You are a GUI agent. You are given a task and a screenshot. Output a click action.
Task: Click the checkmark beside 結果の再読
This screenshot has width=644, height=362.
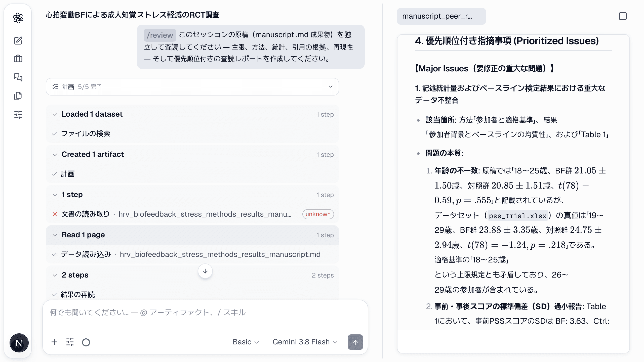pyautogui.click(x=54, y=295)
